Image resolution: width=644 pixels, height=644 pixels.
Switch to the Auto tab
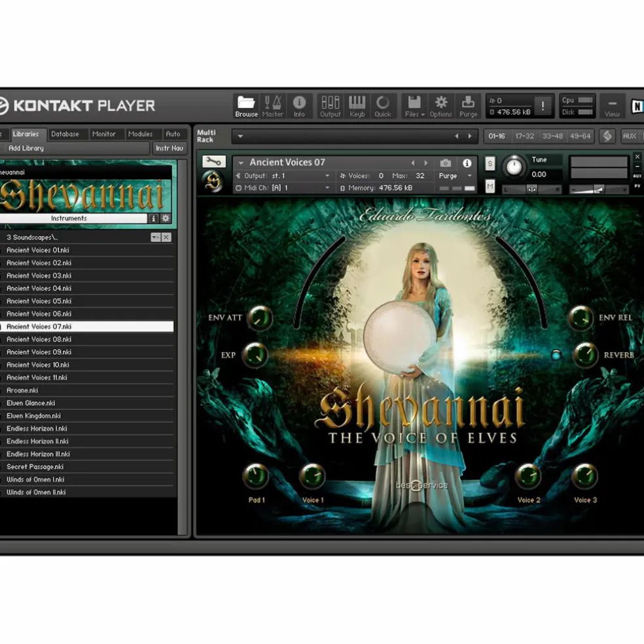173,134
